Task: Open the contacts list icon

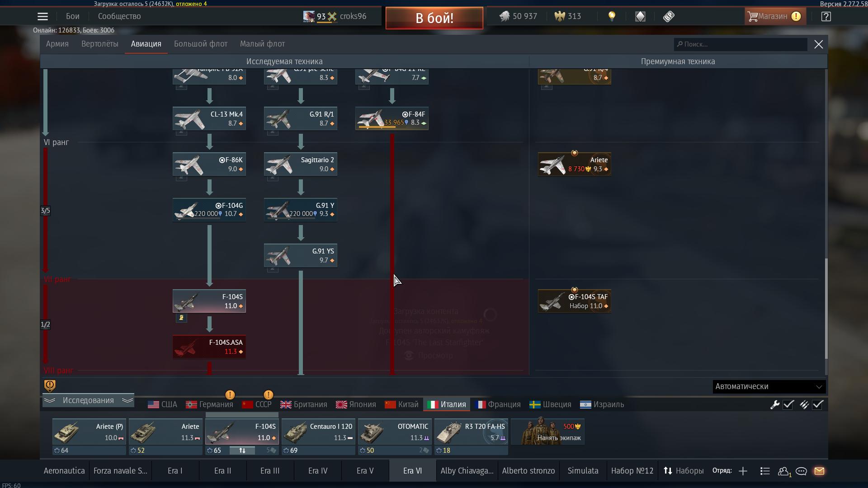Action: pos(765,471)
